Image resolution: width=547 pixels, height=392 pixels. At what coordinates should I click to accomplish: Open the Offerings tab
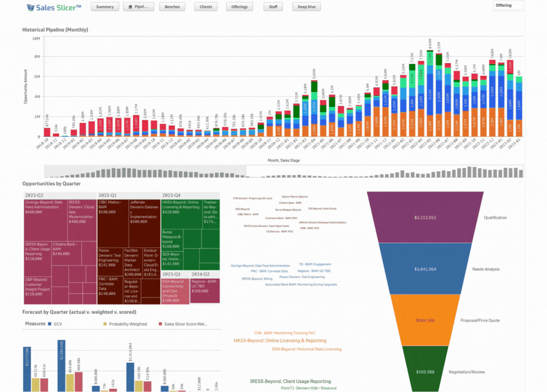239,7
